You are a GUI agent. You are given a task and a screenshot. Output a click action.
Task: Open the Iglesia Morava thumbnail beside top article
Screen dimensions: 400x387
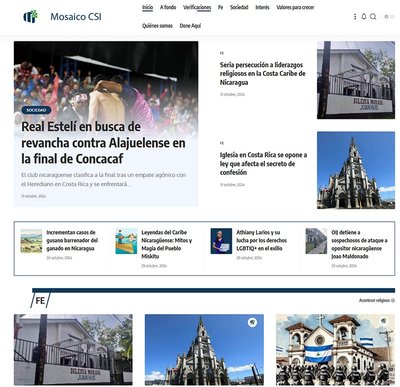point(356,80)
